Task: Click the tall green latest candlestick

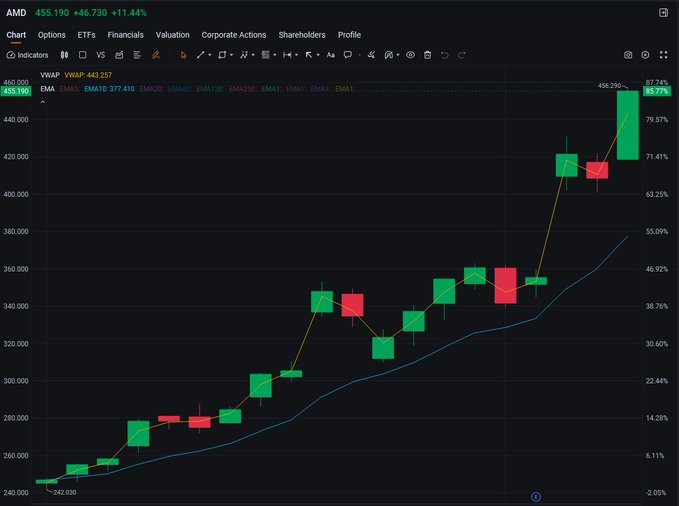Action: [x=627, y=125]
